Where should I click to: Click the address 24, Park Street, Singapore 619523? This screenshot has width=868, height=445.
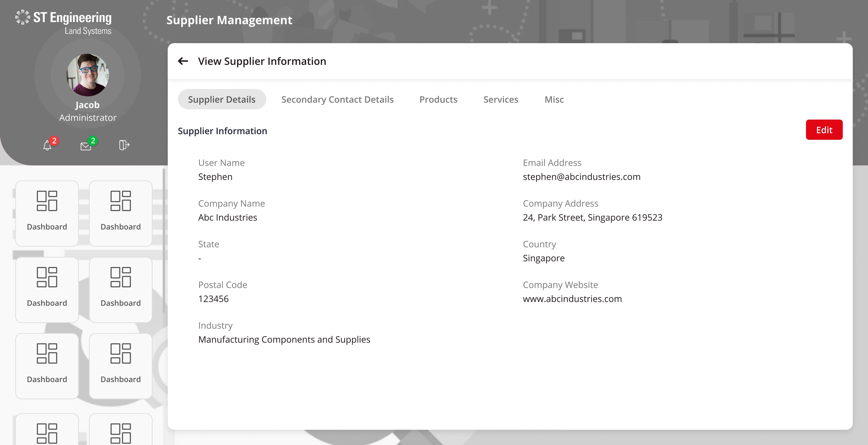pyautogui.click(x=592, y=217)
